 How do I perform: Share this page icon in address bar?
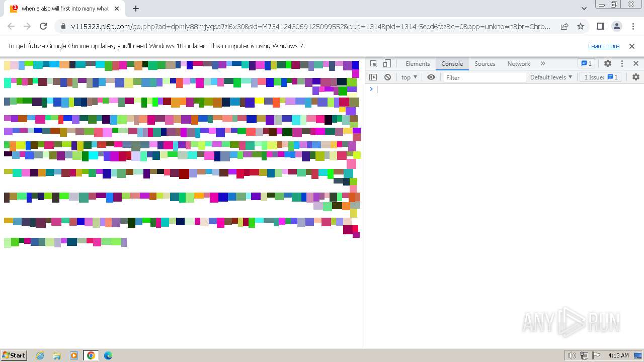pyautogui.click(x=565, y=26)
